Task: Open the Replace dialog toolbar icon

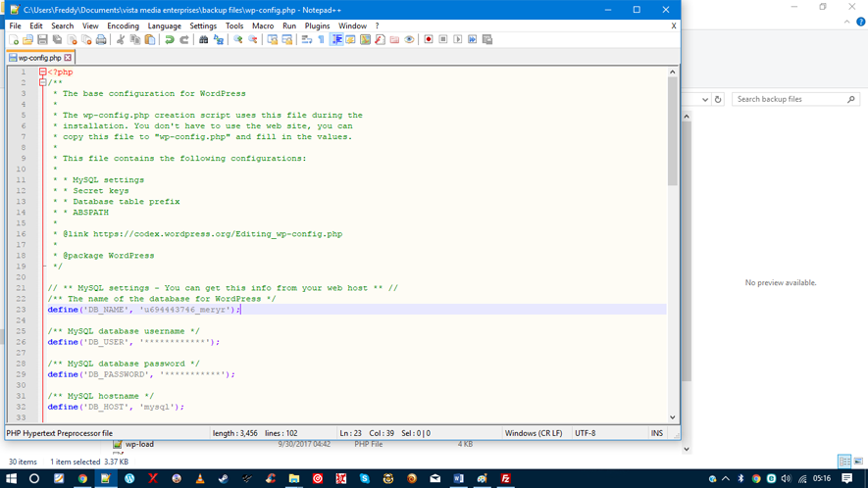Action: click(218, 39)
